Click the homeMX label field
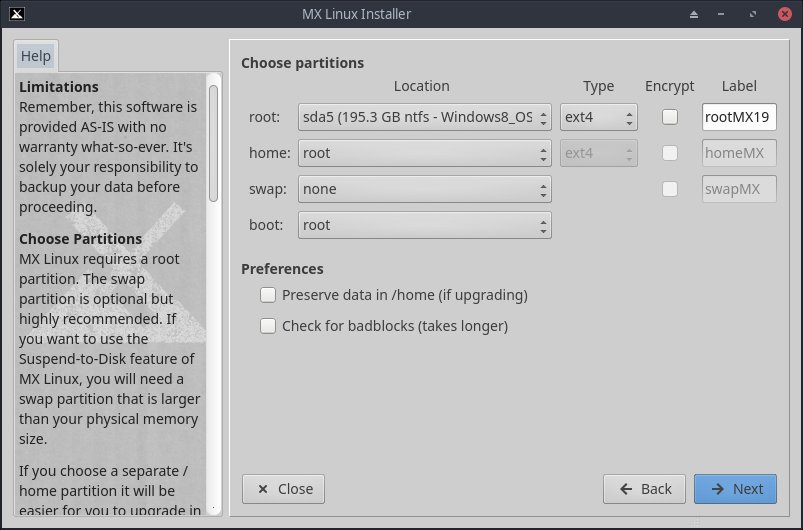This screenshot has height=530, width=803. coord(739,153)
